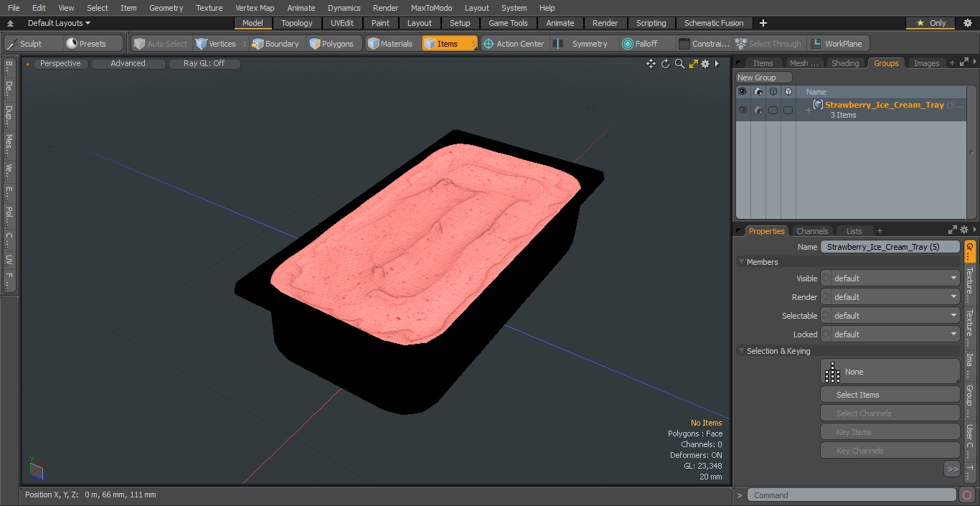Viewport: 980px width, 506px height.
Task: Switch to the Shading panel tab
Action: click(844, 63)
